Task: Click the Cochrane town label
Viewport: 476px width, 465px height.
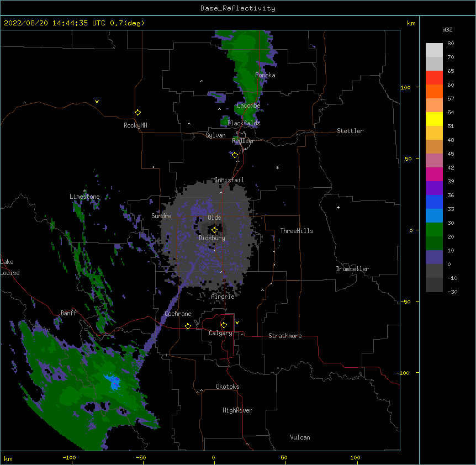Action: 178,314
